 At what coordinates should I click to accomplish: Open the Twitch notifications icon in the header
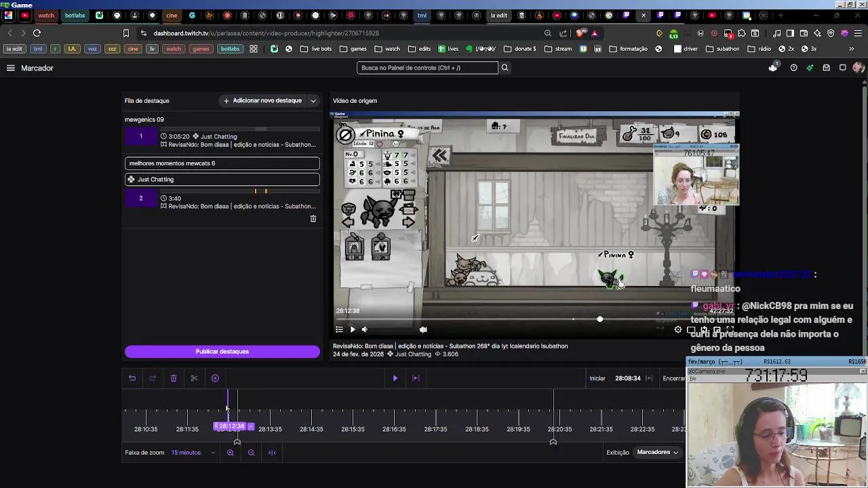click(x=773, y=68)
